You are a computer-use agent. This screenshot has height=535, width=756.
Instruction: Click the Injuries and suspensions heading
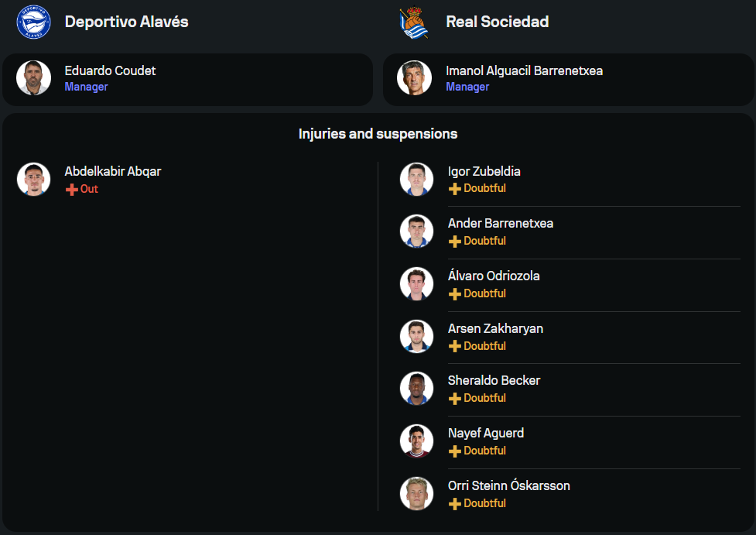pyautogui.click(x=378, y=134)
